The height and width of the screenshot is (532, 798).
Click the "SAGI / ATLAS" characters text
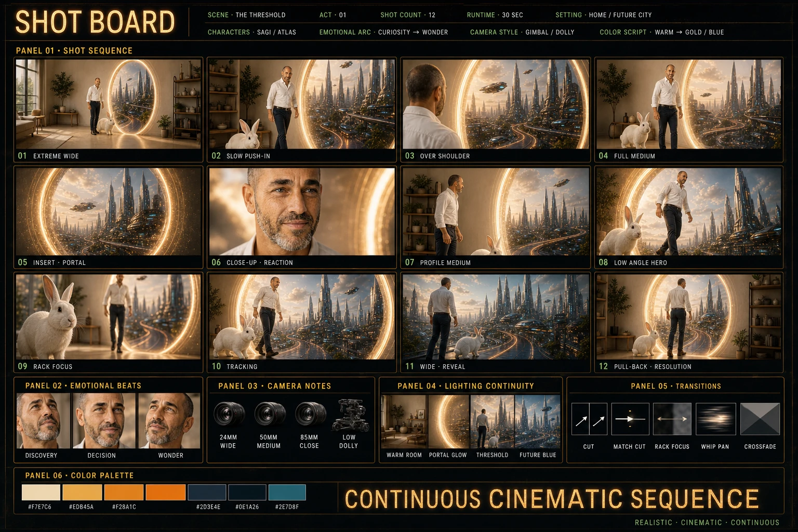click(276, 32)
